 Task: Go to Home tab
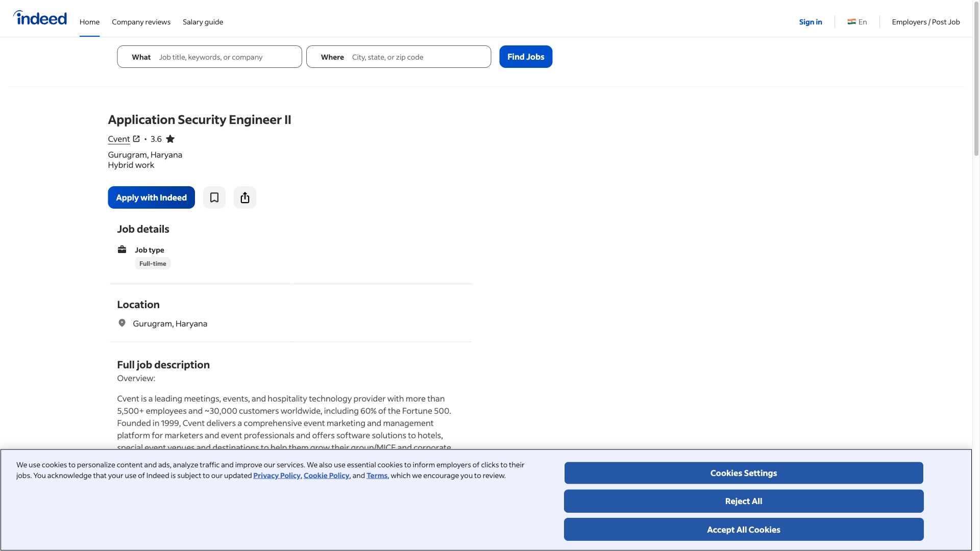(89, 22)
